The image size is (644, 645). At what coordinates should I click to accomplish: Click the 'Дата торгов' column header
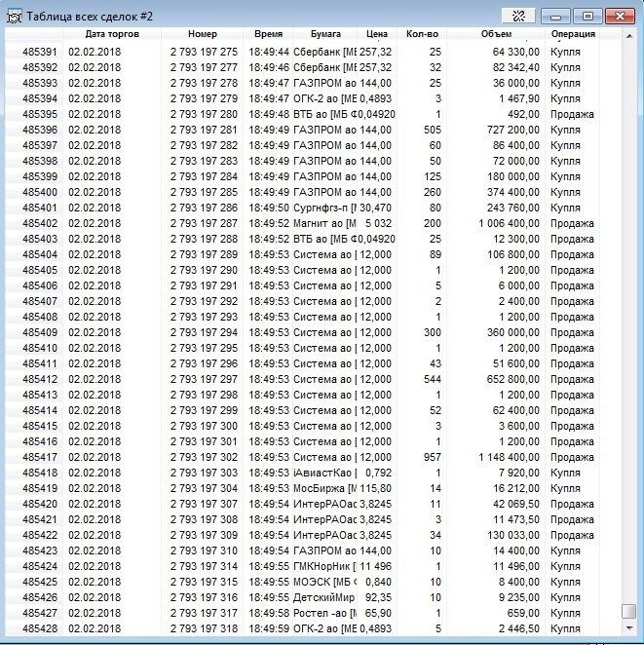click(x=112, y=34)
